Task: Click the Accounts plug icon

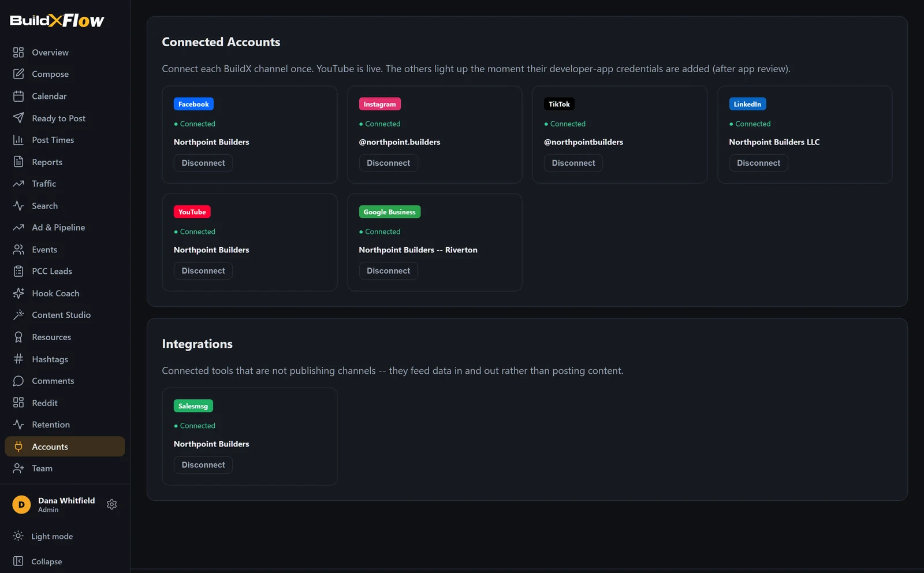Action: (x=18, y=447)
